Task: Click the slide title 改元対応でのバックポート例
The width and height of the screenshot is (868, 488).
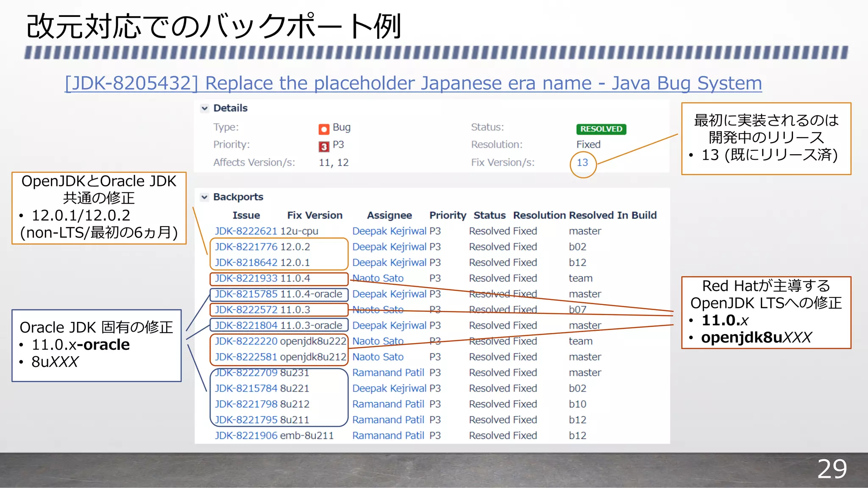Action: (214, 26)
